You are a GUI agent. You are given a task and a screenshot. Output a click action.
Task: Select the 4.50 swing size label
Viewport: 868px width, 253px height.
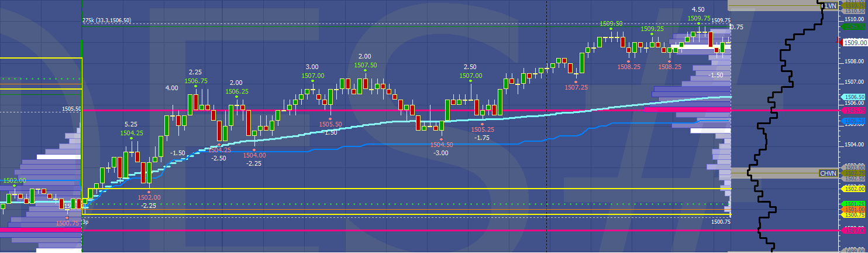point(698,9)
